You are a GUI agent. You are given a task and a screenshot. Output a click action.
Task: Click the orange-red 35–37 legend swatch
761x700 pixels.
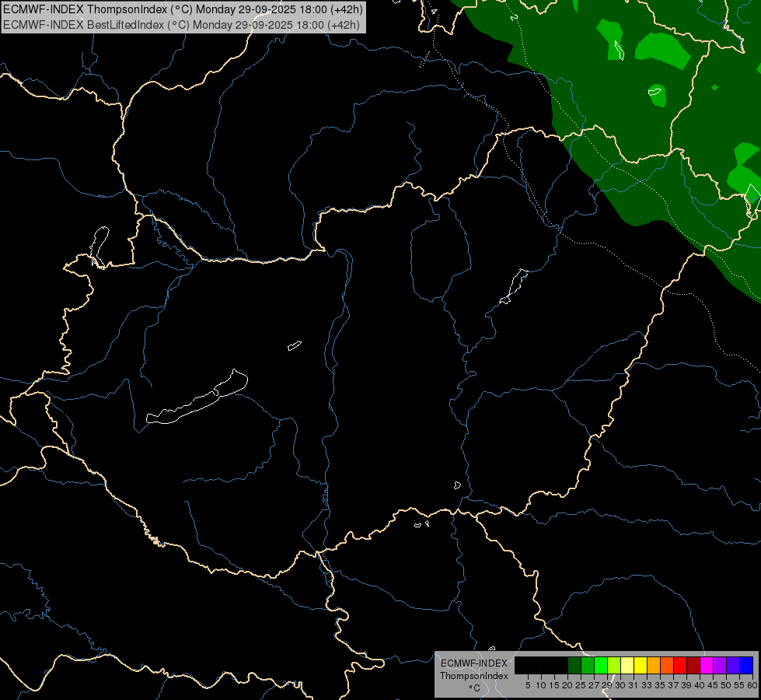[667, 665]
